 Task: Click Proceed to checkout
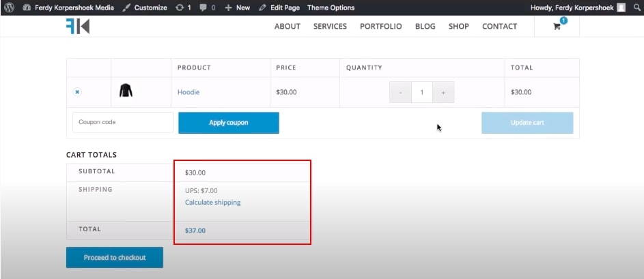[115, 258]
